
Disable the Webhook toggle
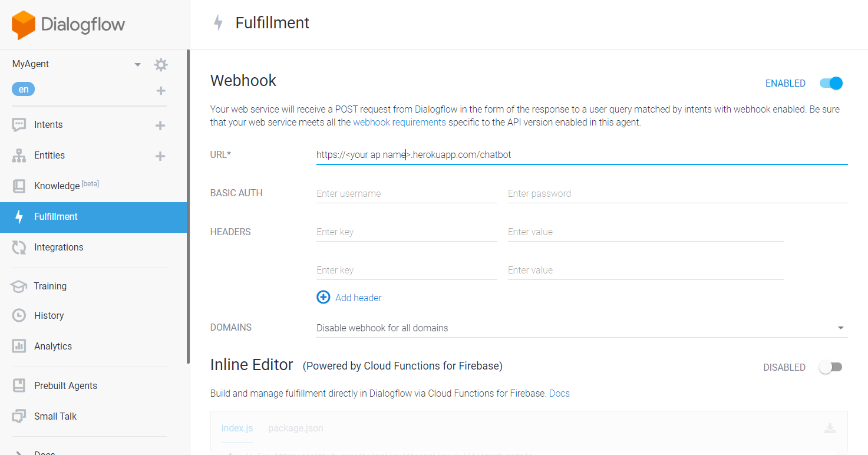pos(831,83)
